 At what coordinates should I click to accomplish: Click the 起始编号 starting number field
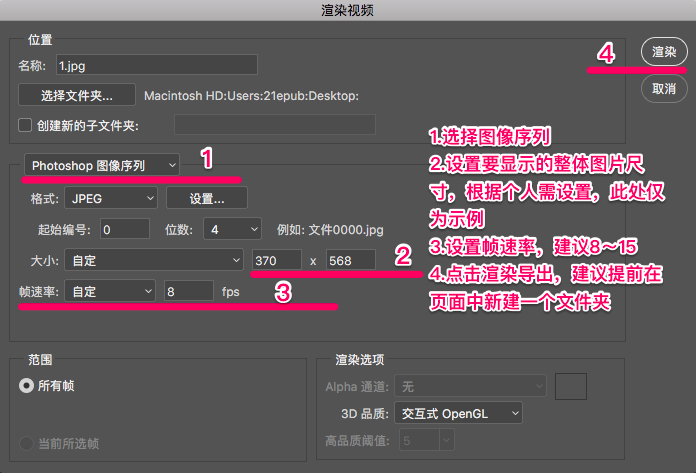(x=124, y=229)
